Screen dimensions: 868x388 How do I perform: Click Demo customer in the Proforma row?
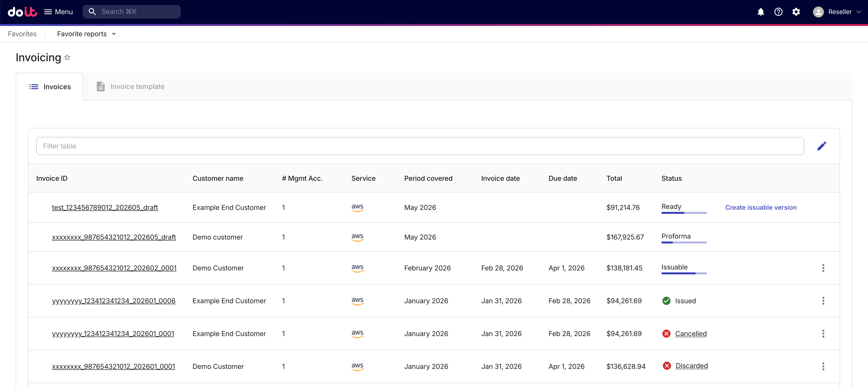(x=217, y=237)
